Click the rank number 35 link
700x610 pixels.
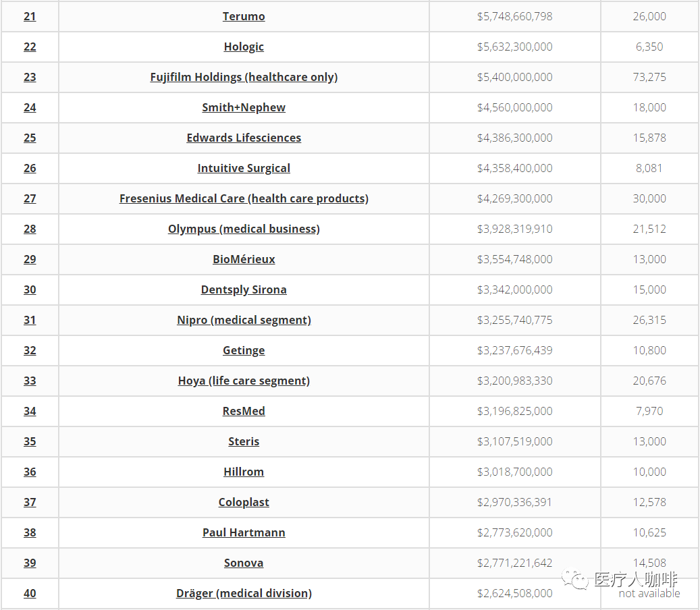30,441
